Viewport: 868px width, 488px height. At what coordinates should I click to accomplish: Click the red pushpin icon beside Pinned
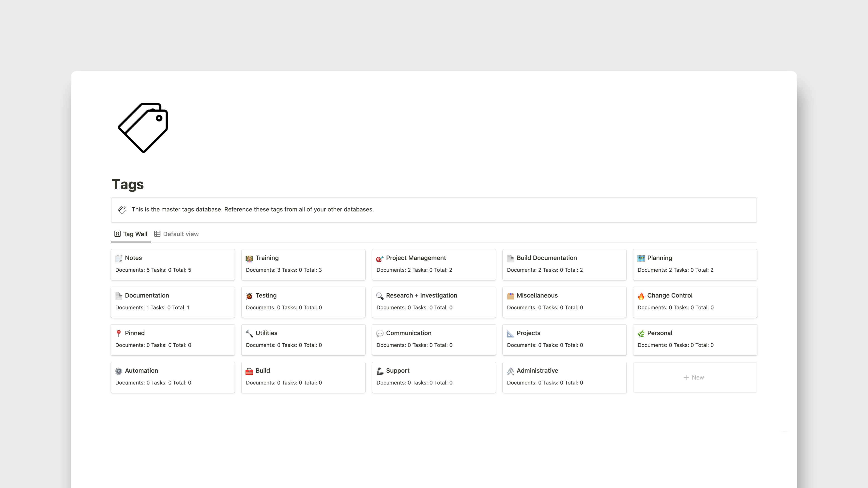[119, 333]
